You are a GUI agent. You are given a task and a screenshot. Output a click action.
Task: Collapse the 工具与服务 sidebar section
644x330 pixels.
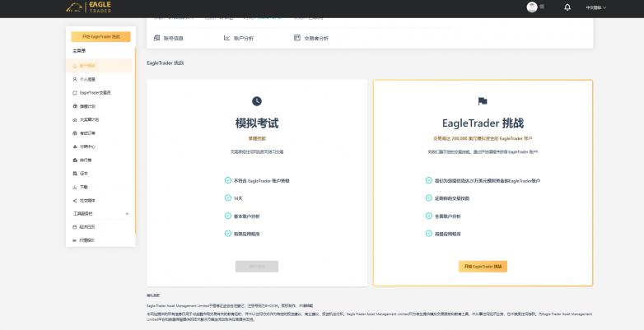127,213
